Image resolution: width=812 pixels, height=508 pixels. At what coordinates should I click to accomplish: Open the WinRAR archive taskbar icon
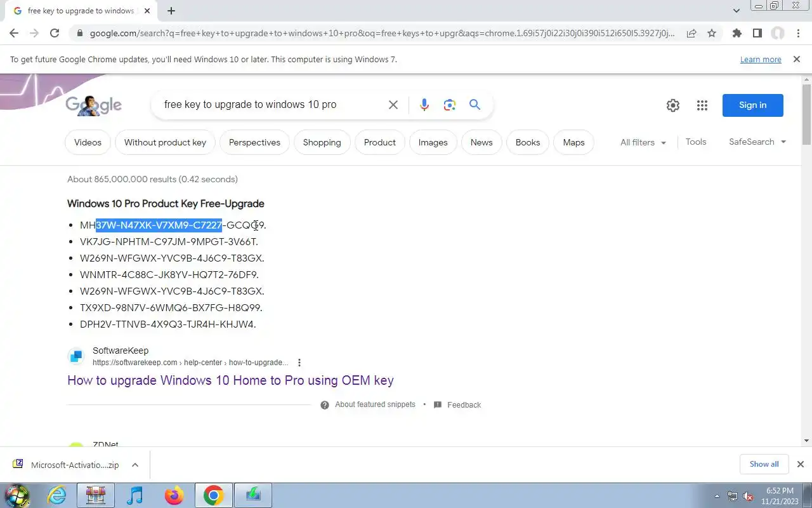click(x=96, y=495)
